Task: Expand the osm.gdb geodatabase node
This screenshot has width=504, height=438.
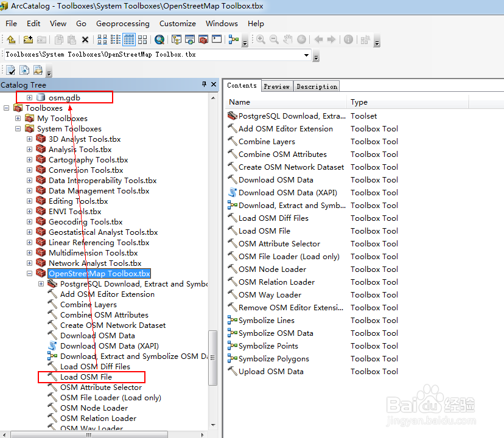Action: tap(30, 97)
